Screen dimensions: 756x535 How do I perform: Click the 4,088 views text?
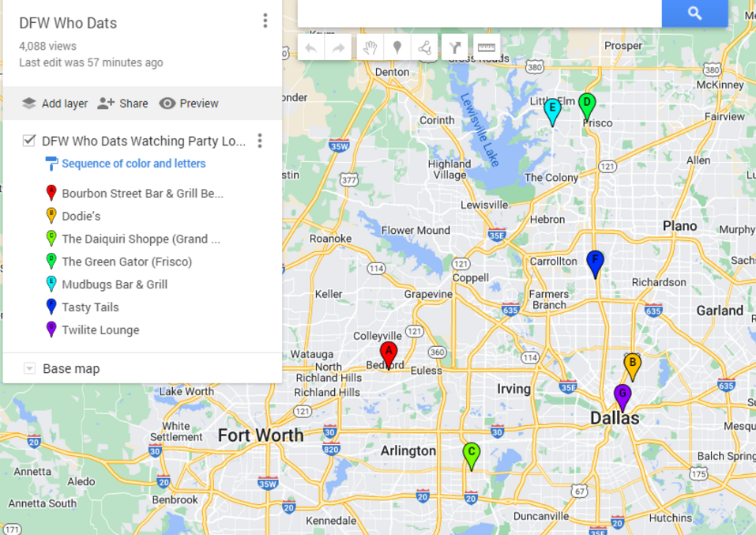click(x=47, y=47)
